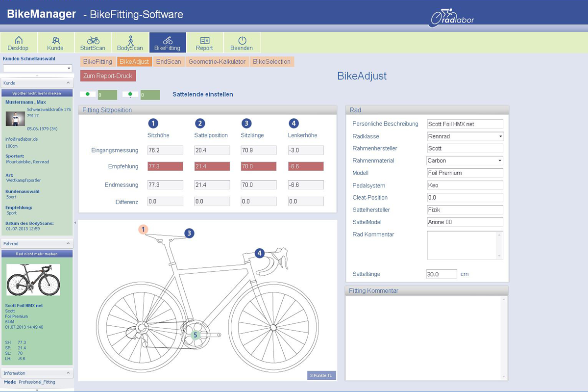Click the Eingangsmessung Sattelposition field
The height and width of the screenshot is (392, 588).
212,150
